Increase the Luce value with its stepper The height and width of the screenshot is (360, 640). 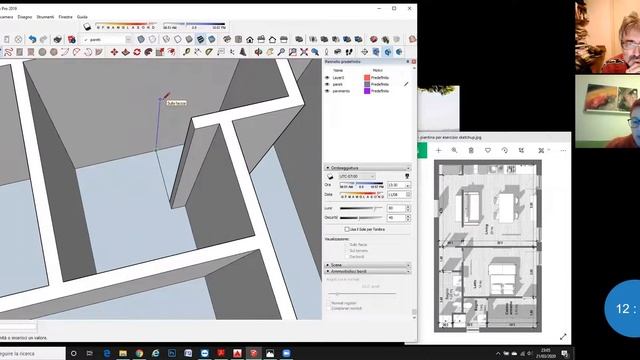pyautogui.click(x=408, y=207)
